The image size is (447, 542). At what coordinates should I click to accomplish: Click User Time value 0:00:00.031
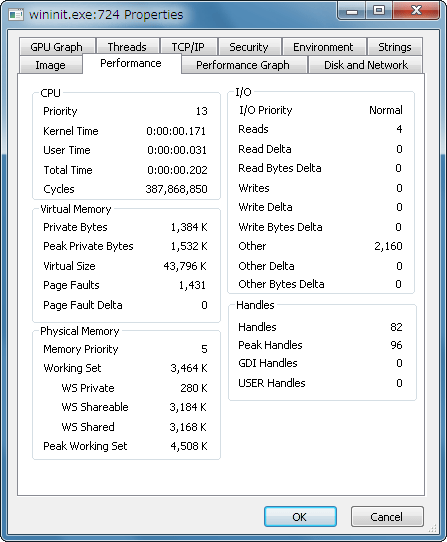tap(177, 150)
